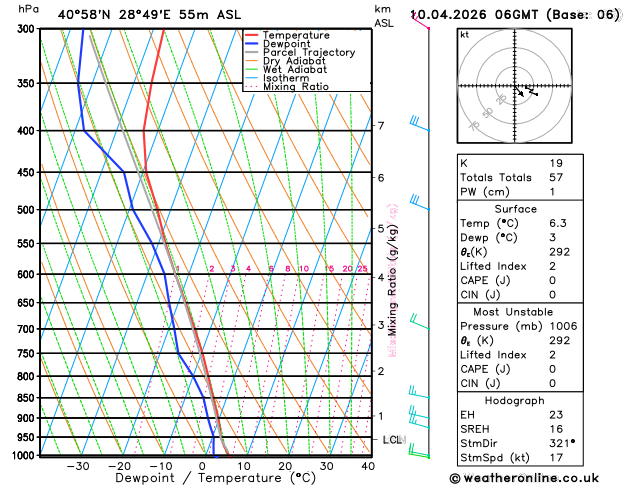Click the '350' pressure level label
629x486 pixels.
[28, 83]
